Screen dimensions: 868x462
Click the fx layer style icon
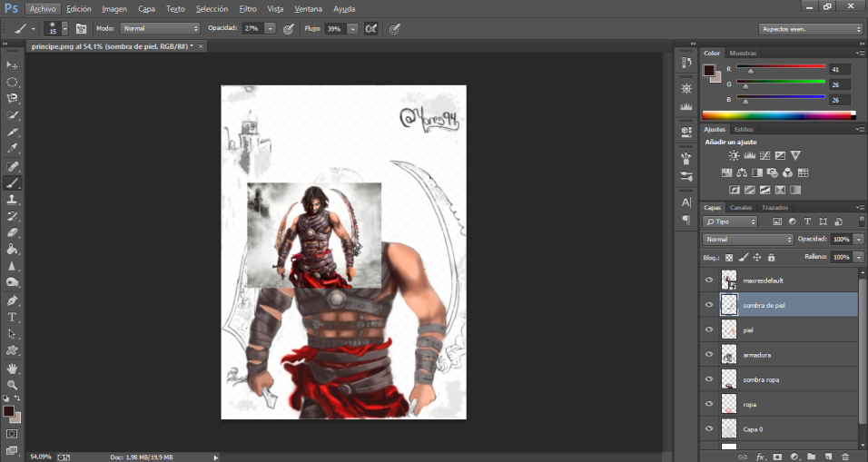[x=761, y=456]
